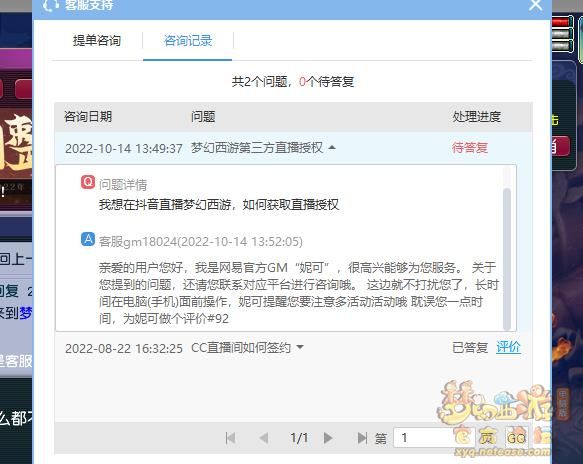Go to the first page

[x=231, y=438]
